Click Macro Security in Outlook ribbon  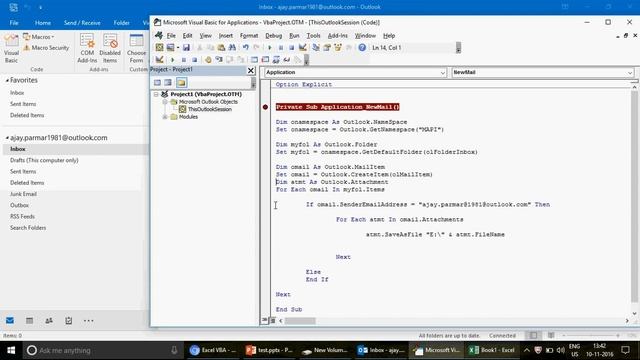click(46, 48)
